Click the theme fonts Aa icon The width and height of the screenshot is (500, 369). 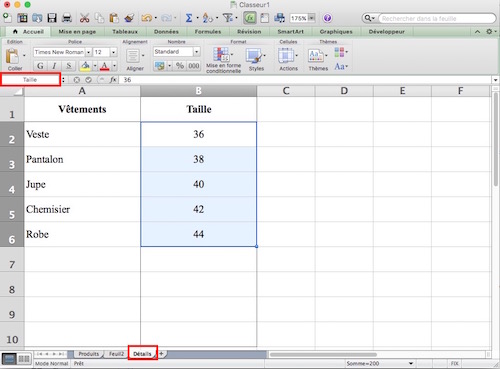point(339,66)
